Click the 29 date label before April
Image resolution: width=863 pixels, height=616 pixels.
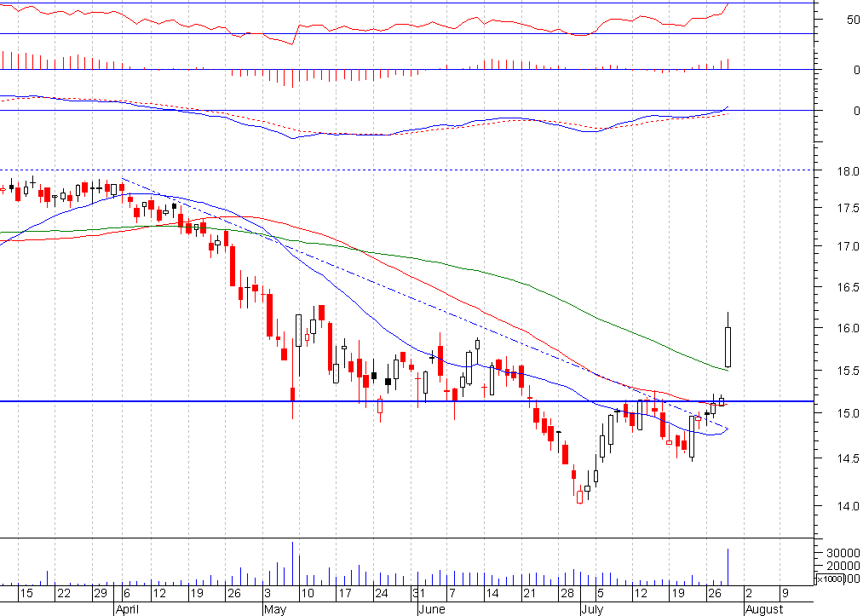[101, 594]
